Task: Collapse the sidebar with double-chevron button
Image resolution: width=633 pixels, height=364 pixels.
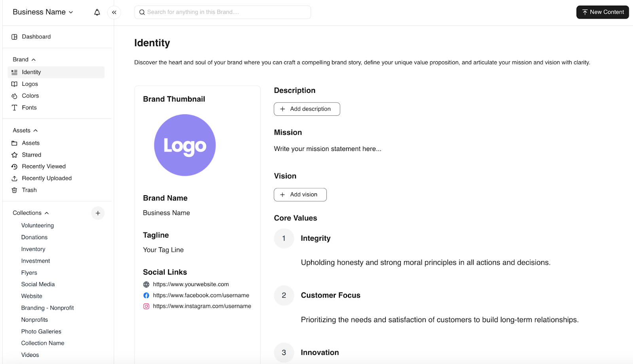Action: pos(114,12)
